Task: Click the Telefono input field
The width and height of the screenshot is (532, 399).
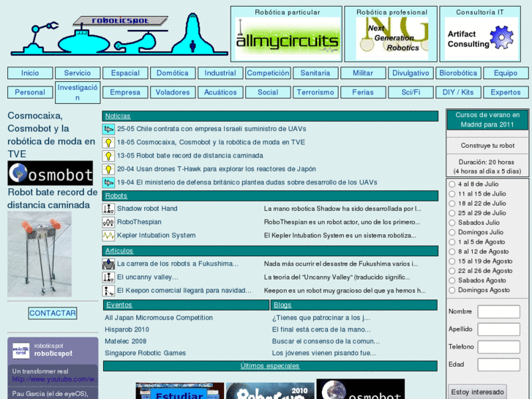Action: [x=499, y=347]
